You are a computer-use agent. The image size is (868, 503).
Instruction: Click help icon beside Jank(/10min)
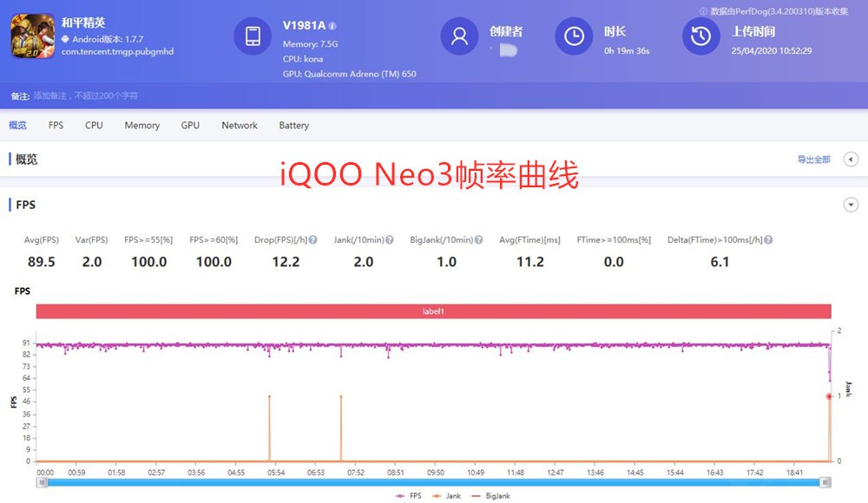pyautogui.click(x=389, y=239)
